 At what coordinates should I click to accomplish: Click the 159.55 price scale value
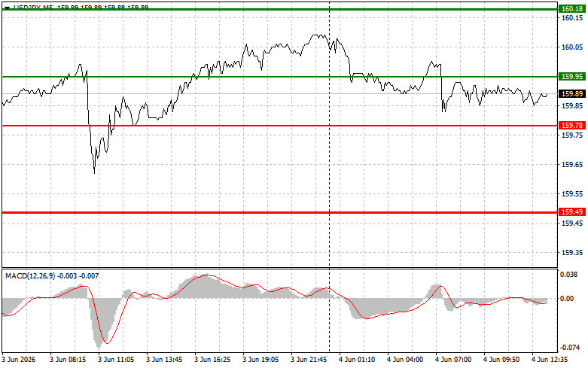[572, 193]
